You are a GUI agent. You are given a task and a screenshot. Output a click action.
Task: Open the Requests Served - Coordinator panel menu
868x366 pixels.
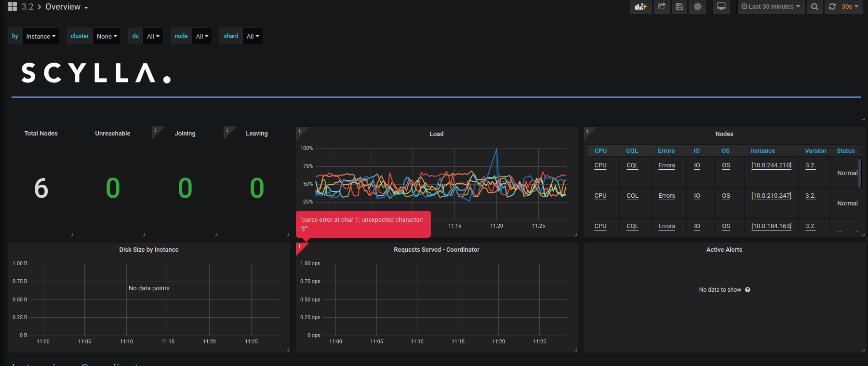coord(437,250)
